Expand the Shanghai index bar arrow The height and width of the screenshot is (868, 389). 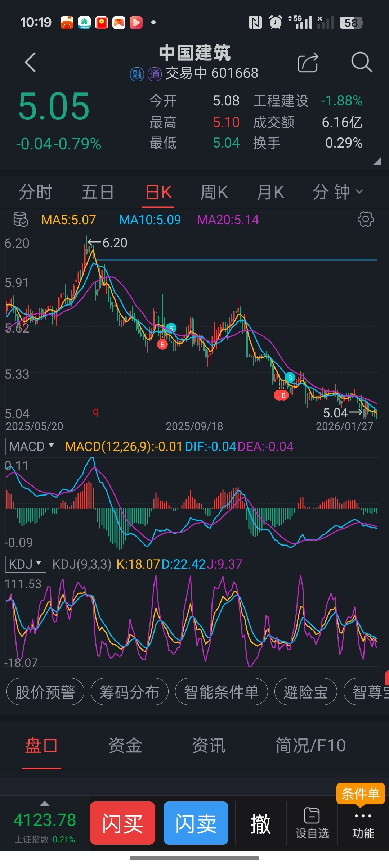click(x=45, y=804)
